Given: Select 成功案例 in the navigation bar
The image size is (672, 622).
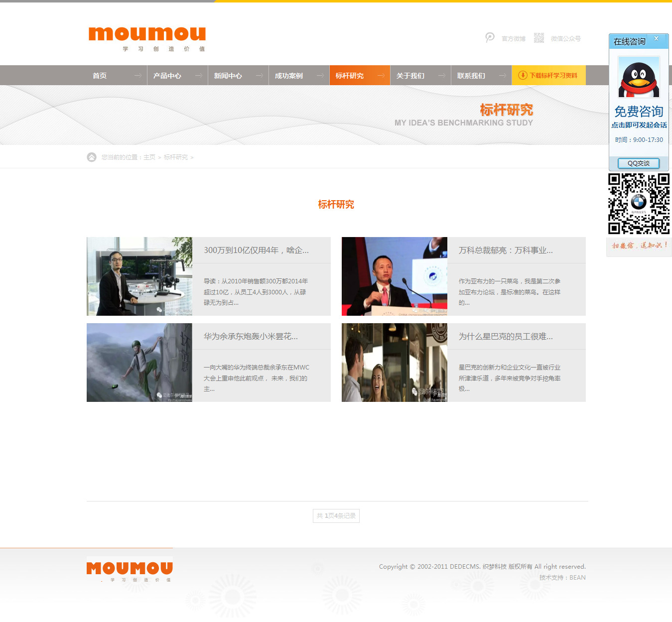Looking at the screenshot, I should click(x=289, y=76).
